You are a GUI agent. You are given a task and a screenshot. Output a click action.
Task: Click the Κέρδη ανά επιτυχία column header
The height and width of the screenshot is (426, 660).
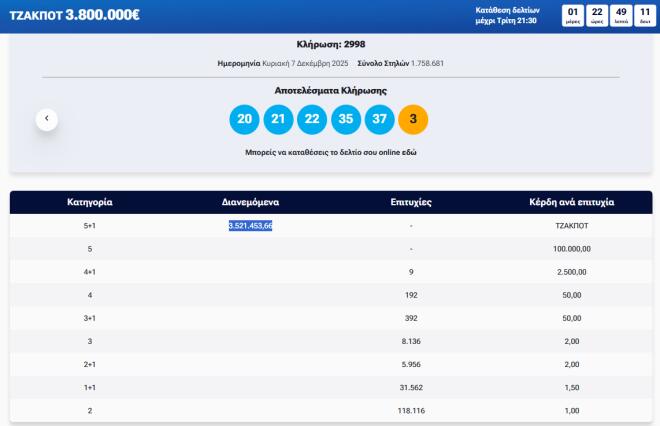click(571, 202)
